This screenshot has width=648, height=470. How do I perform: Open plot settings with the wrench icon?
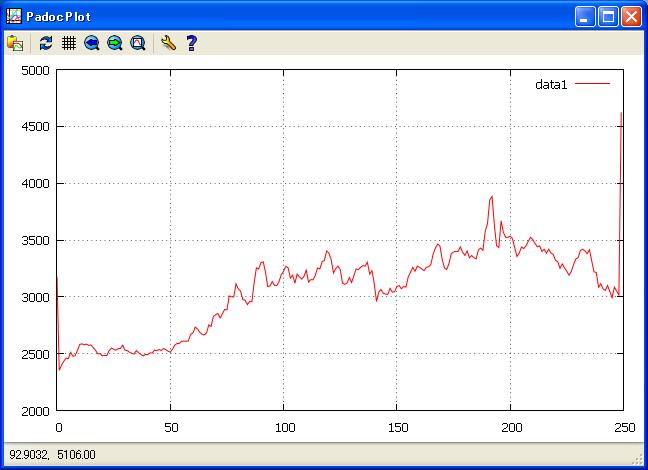click(168, 43)
